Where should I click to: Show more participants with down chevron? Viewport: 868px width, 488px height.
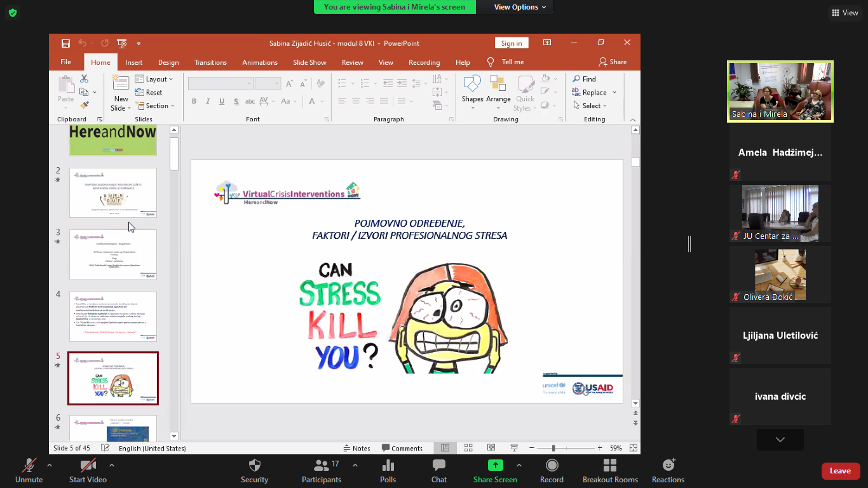pyautogui.click(x=780, y=440)
